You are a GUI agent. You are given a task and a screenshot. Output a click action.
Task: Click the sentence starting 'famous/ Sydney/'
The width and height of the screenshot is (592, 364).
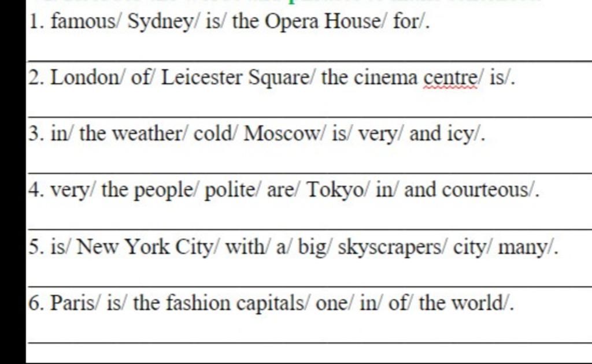pos(229,21)
